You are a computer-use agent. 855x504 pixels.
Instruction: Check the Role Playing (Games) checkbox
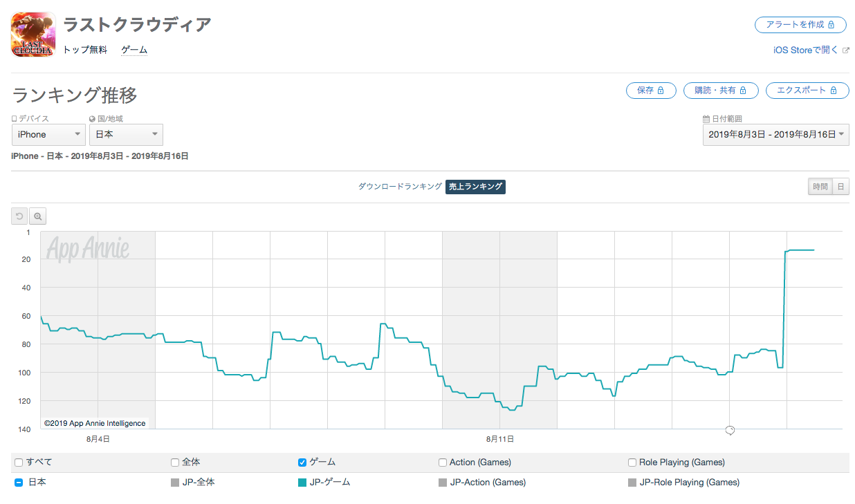632,463
